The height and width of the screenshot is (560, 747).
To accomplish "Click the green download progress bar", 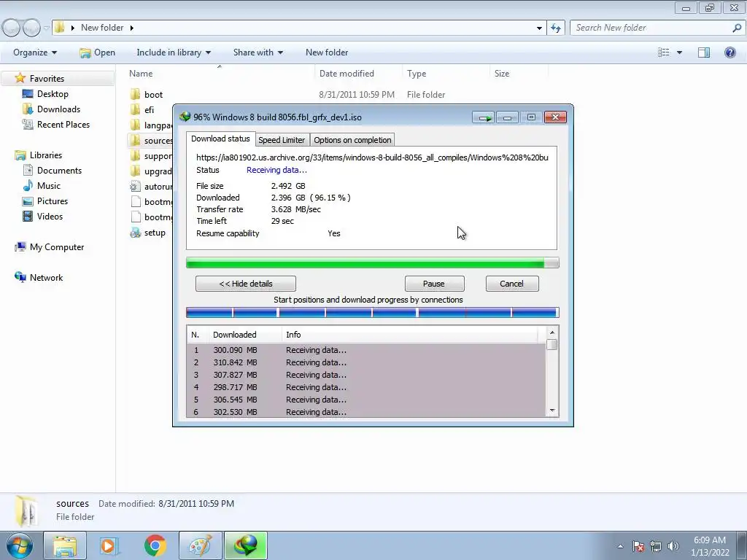I will 373,262.
